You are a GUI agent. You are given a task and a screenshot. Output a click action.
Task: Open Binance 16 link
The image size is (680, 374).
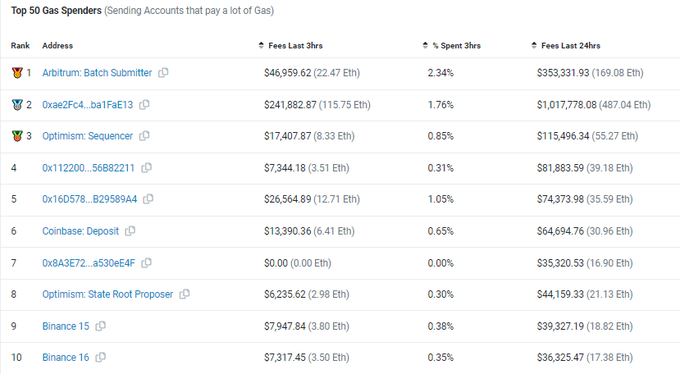point(65,358)
